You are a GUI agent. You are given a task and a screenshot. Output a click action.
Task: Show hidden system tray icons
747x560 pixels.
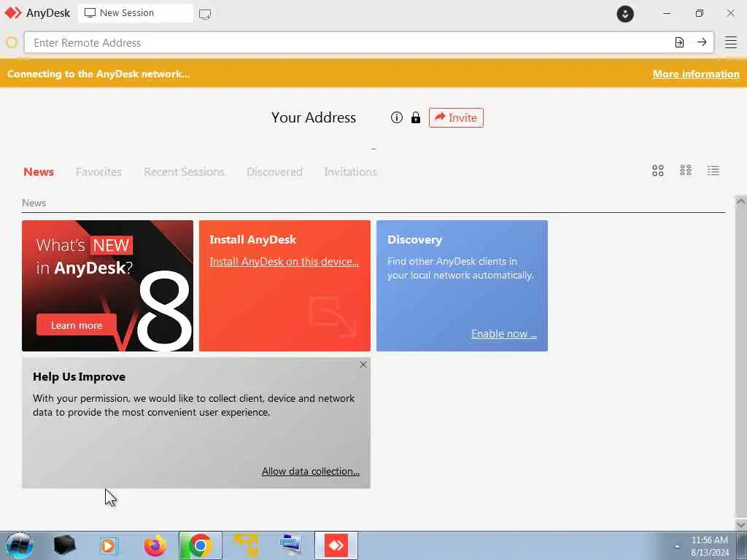[677, 546]
